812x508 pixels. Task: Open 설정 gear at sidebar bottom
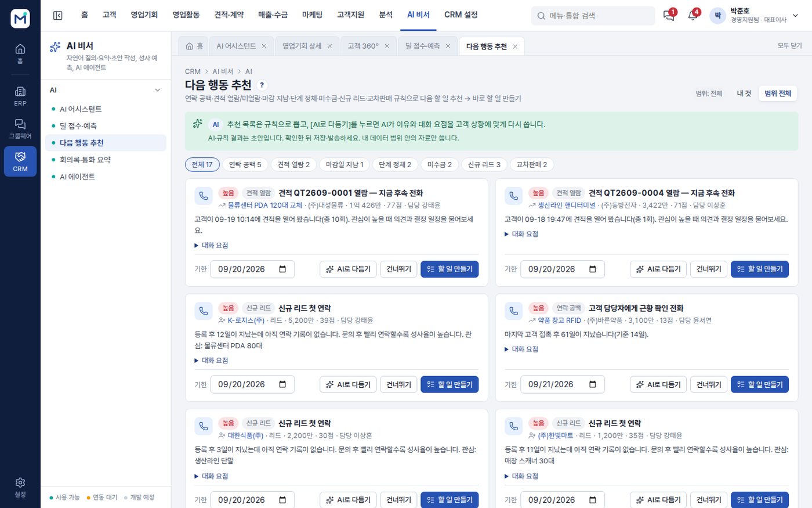20,487
